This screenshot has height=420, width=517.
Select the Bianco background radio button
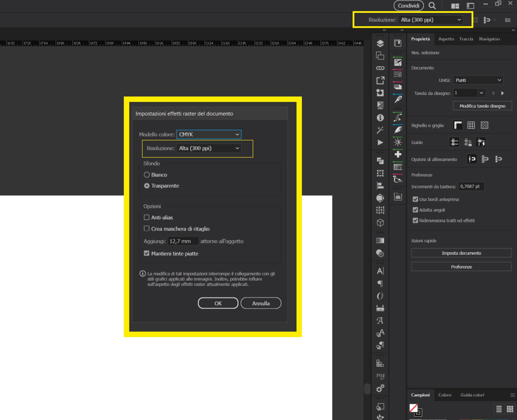[147, 175]
